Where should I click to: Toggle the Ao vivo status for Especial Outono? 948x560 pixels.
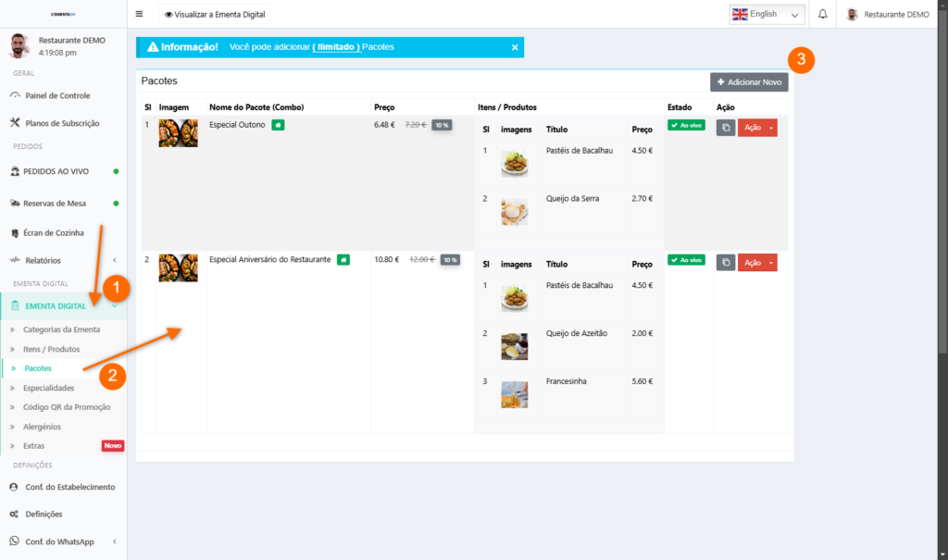(686, 125)
